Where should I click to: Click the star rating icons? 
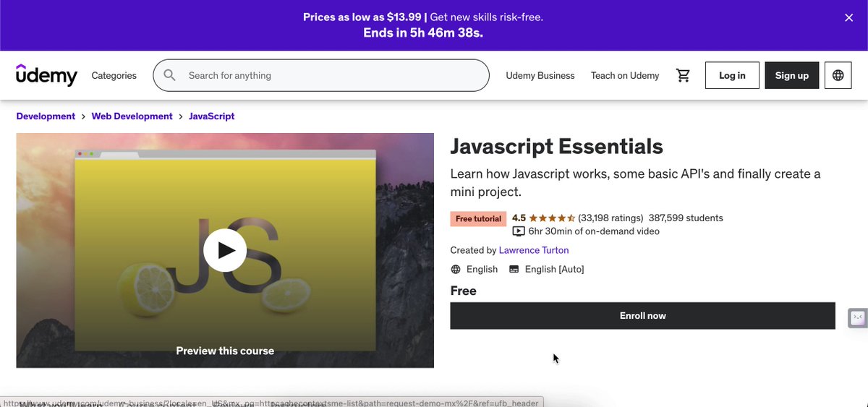(552, 218)
